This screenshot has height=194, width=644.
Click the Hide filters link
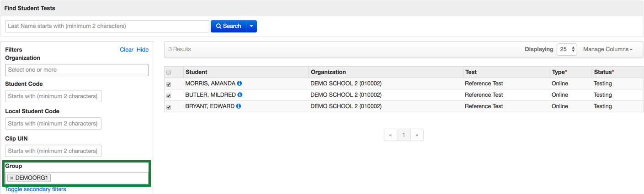click(143, 50)
